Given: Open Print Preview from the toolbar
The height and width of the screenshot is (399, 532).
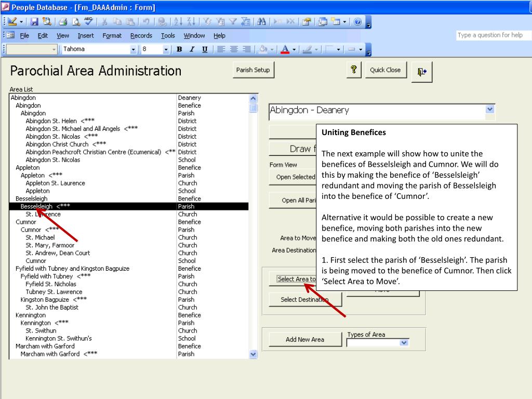Looking at the screenshot, I should 76,22.
